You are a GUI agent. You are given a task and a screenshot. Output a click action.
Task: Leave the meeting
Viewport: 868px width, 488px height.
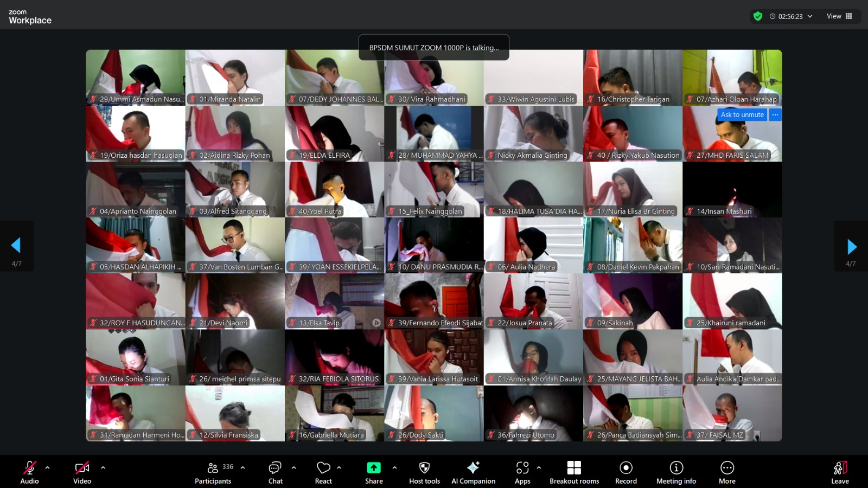[840, 472]
